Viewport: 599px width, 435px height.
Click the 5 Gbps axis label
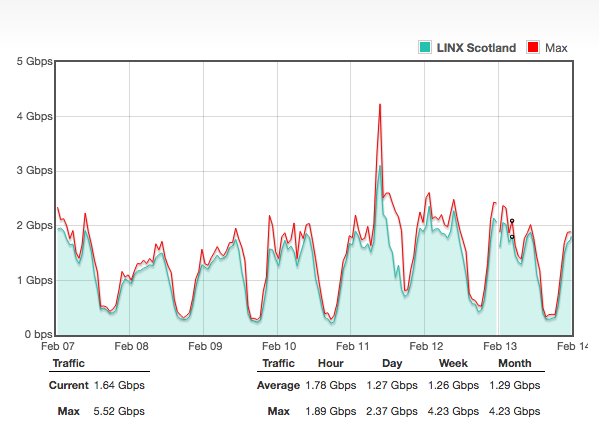[x=34, y=61]
